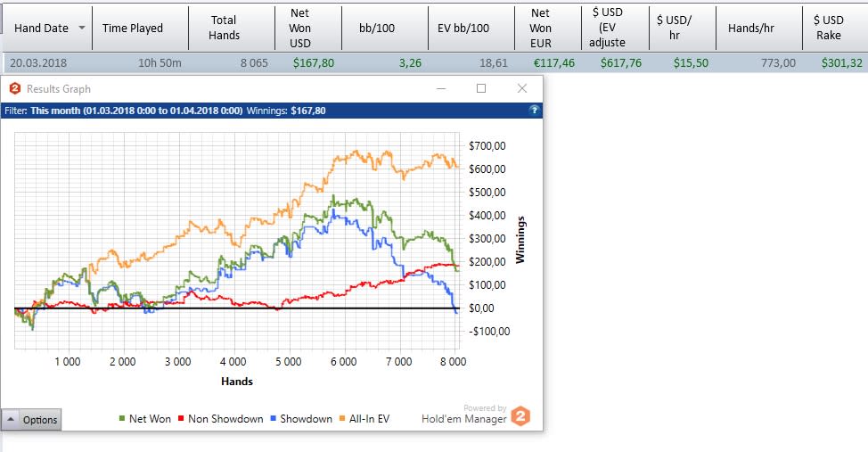
Task: Click the green Net Won legend swatch
Action: [x=122, y=419]
